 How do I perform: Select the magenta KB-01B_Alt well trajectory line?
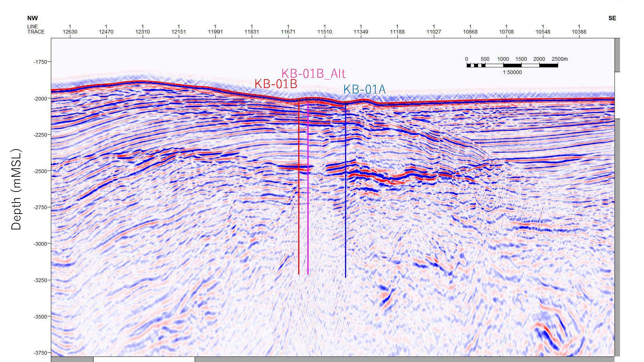pyautogui.click(x=308, y=187)
